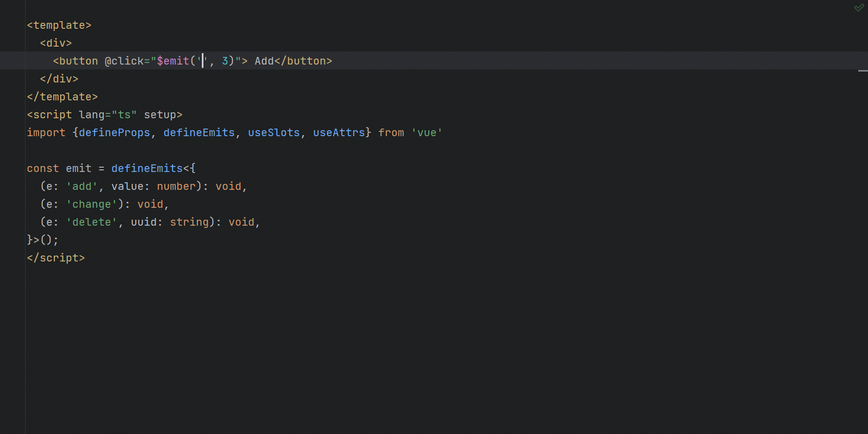
Task: Click the scrollbar stripe mark on right edge
Action: coord(863,71)
